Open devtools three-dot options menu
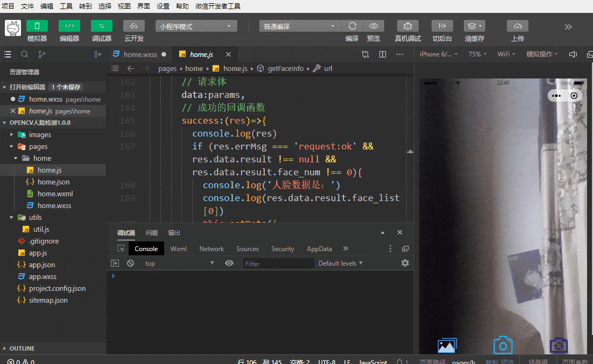The image size is (593, 364). (x=390, y=249)
